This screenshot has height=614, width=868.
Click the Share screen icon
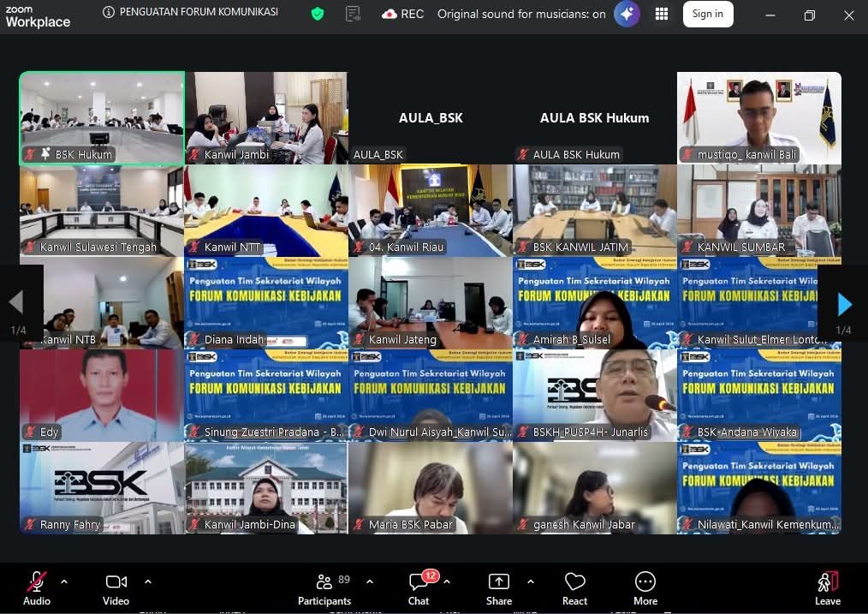[499, 588]
